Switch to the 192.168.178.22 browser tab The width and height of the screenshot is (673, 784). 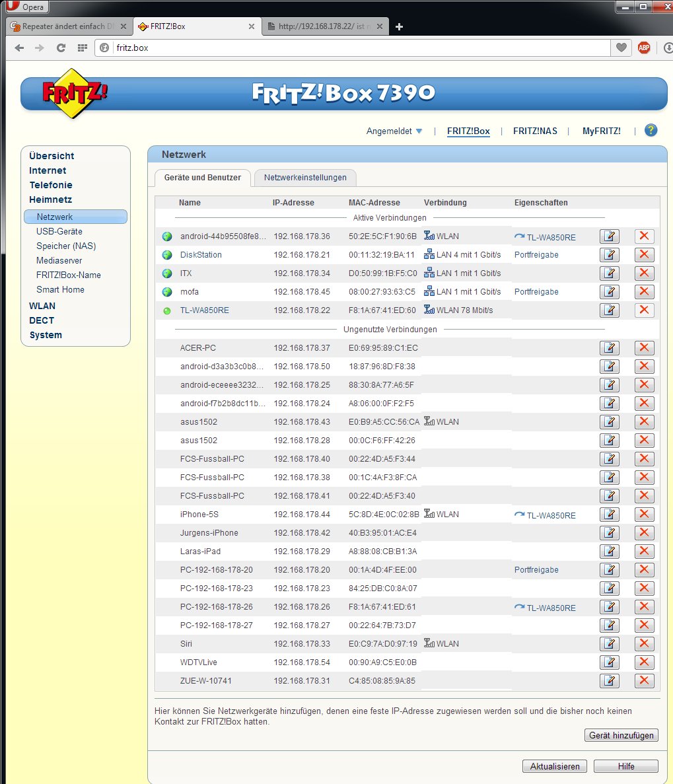click(324, 26)
